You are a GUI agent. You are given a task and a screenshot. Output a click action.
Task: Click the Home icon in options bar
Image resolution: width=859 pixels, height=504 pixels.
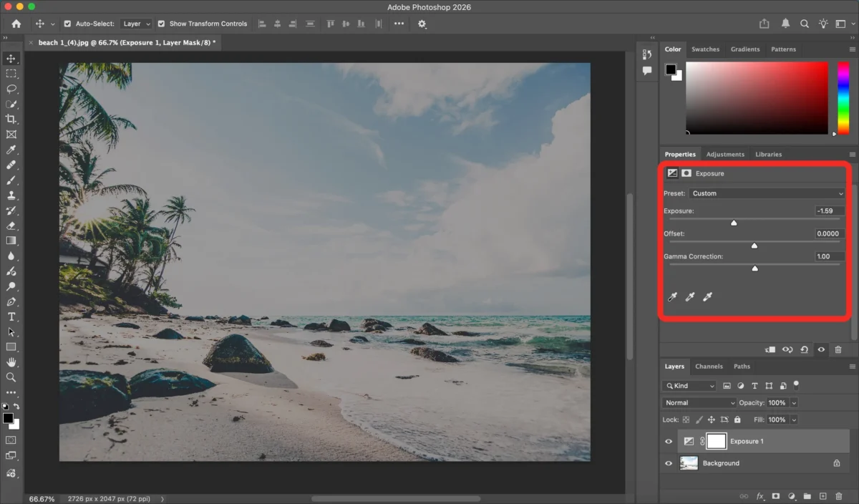16,24
